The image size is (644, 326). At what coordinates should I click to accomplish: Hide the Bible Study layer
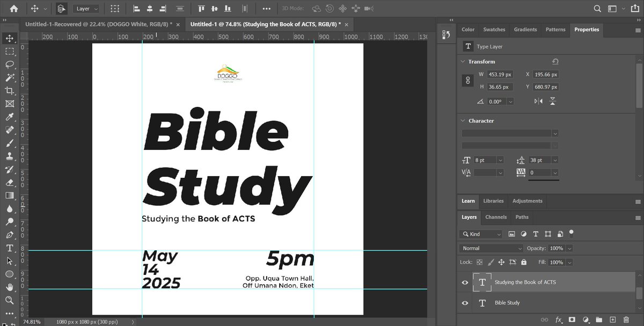pyautogui.click(x=465, y=303)
